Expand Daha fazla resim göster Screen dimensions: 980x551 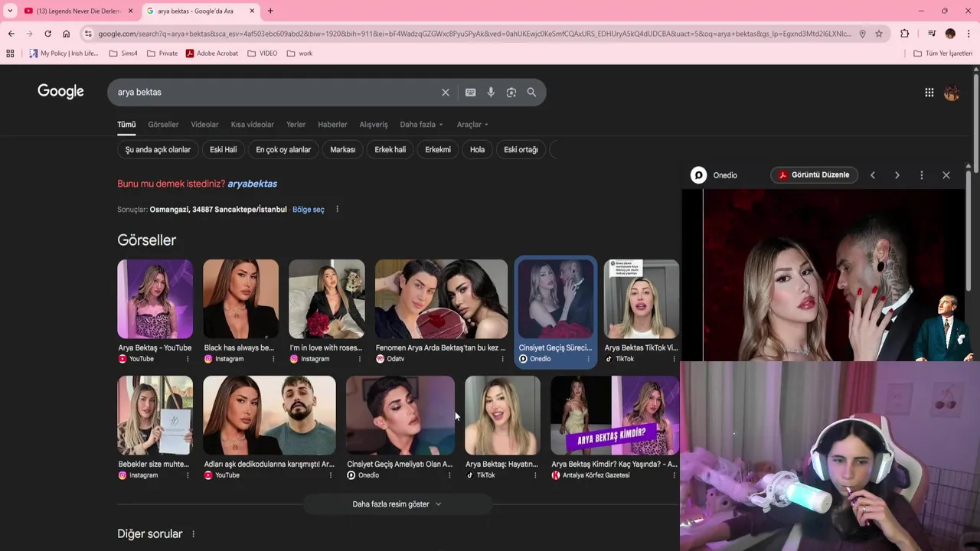click(x=397, y=504)
